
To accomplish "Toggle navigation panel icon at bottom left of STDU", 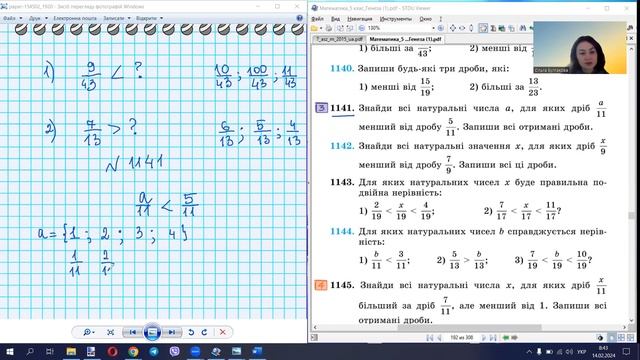I will [314, 338].
